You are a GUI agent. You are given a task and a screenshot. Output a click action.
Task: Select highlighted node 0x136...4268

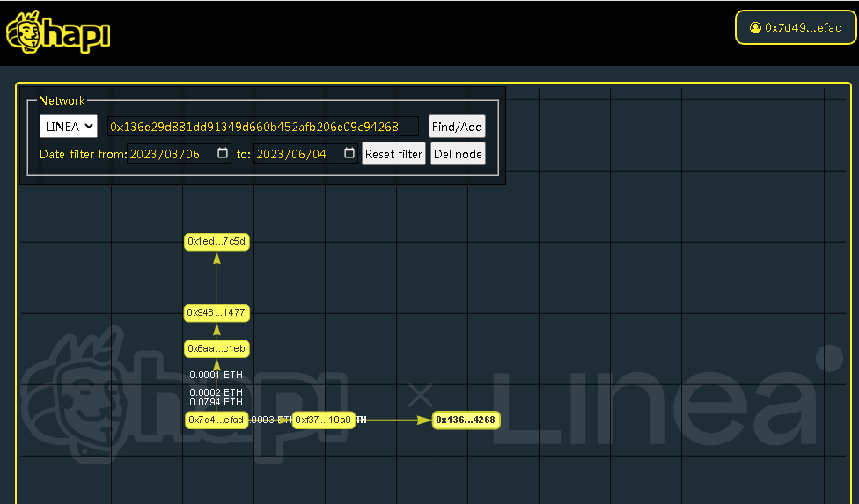[x=466, y=420]
